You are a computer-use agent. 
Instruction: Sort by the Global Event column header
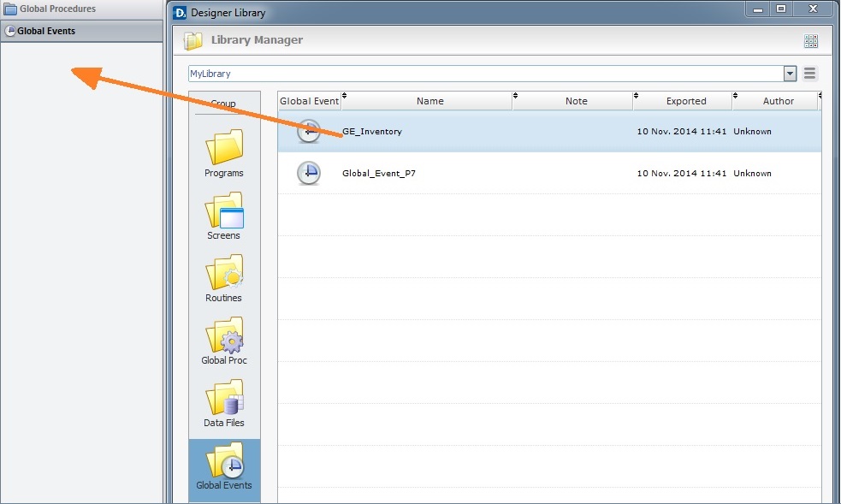tap(310, 101)
